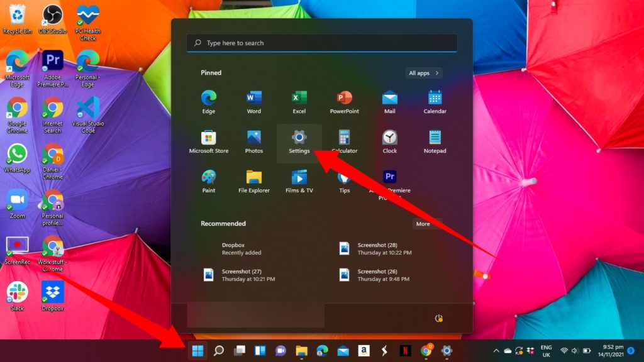Open taskbar Search magnifier icon

[218, 351]
